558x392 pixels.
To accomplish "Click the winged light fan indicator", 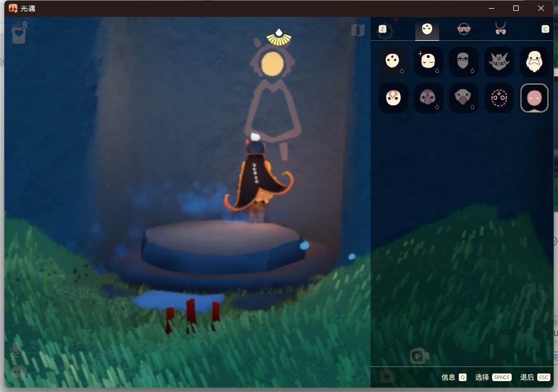I will pyautogui.click(x=279, y=38).
